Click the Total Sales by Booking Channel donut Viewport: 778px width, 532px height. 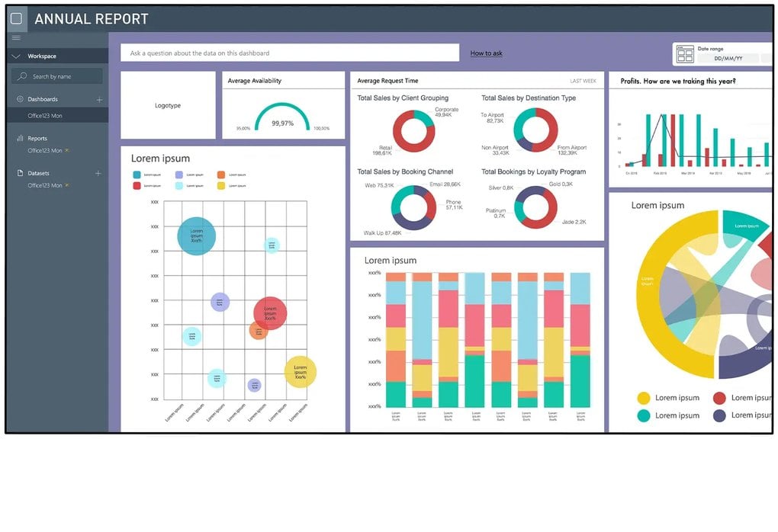(x=413, y=207)
